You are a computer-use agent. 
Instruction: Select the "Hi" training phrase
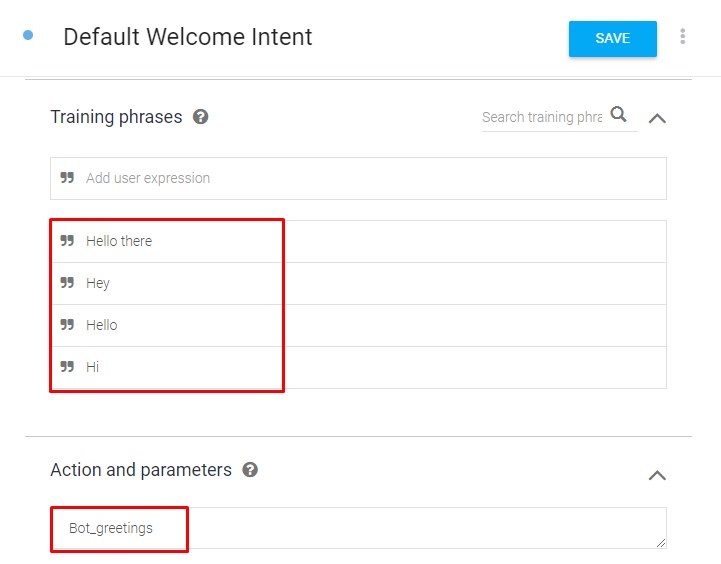click(x=93, y=367)
